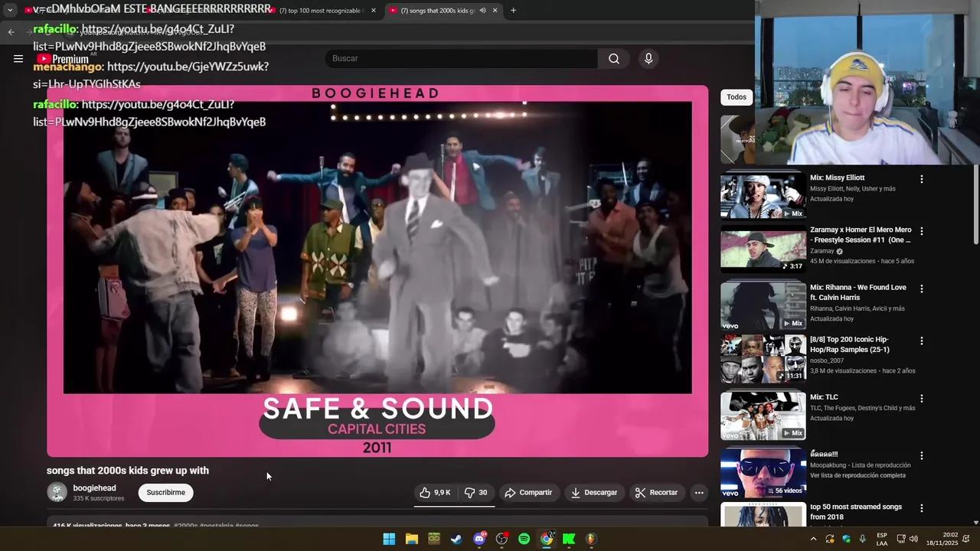Switch ESP LAA keyboard language

[882, 539]
